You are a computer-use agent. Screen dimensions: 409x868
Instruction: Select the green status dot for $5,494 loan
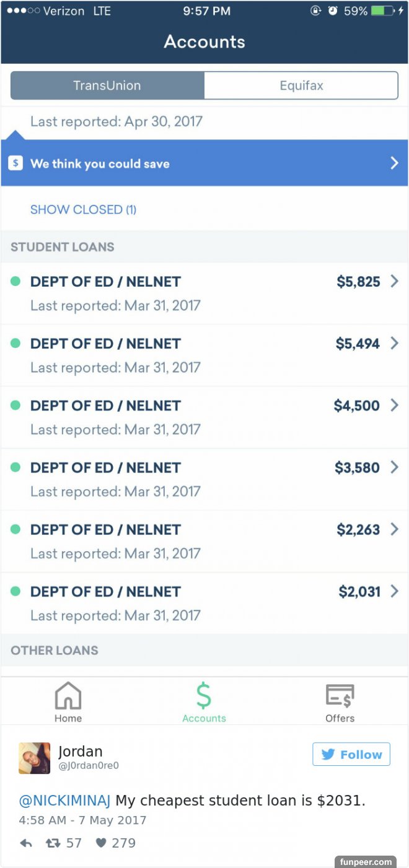coord(16,344)
